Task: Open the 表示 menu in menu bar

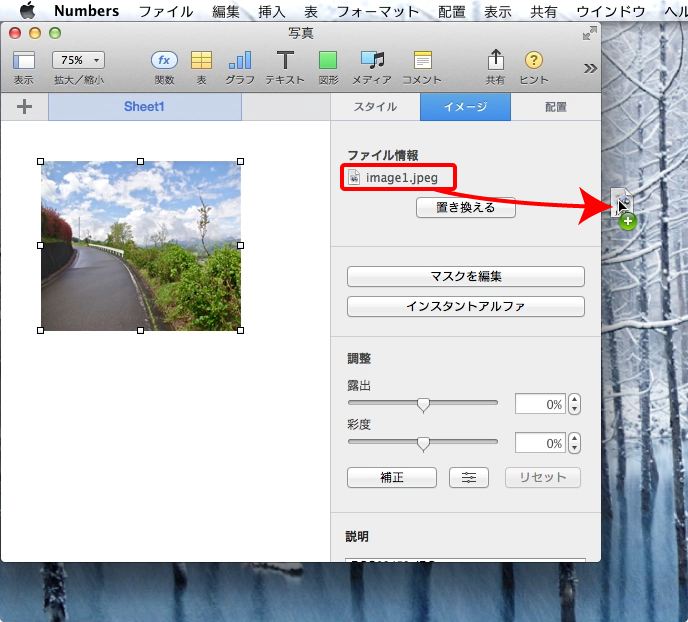Action: coord(498,11)
